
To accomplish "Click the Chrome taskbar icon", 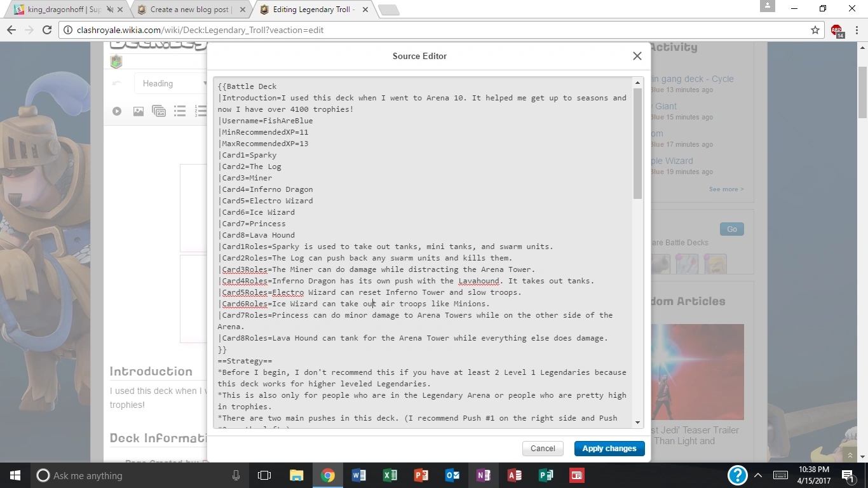I will (327, 475).
